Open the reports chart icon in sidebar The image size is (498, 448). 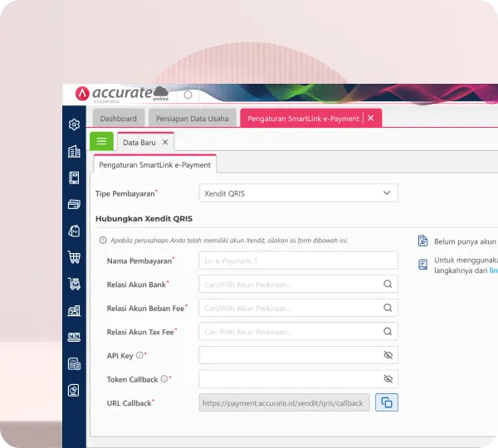(74, 390)
